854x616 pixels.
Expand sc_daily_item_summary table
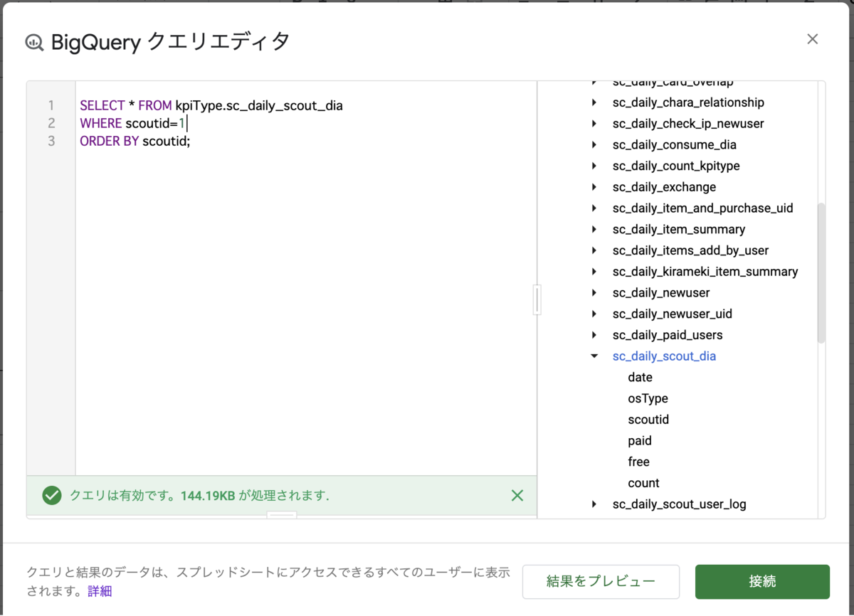tap(594, 229)
